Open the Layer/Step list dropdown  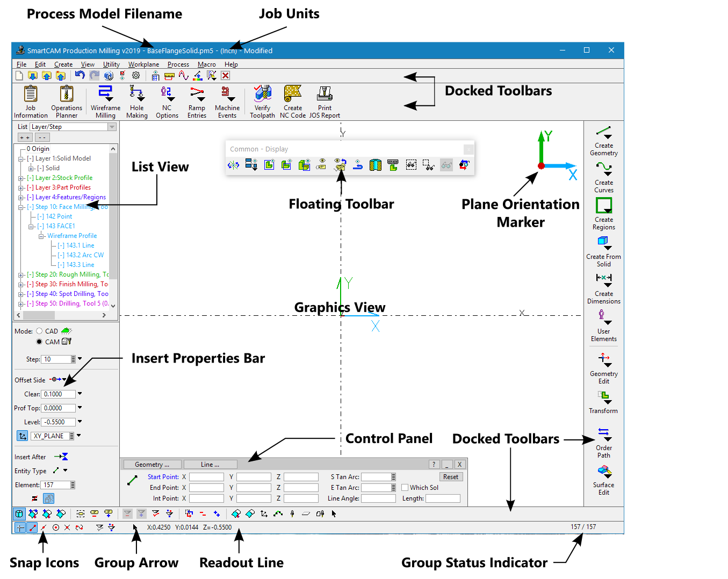coord(112,127)
